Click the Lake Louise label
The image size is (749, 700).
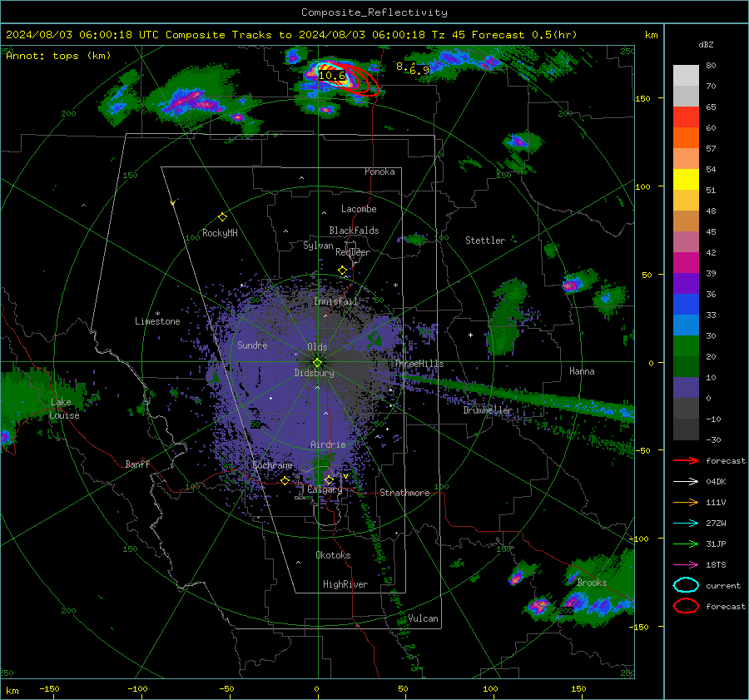[x=64, y=409]
